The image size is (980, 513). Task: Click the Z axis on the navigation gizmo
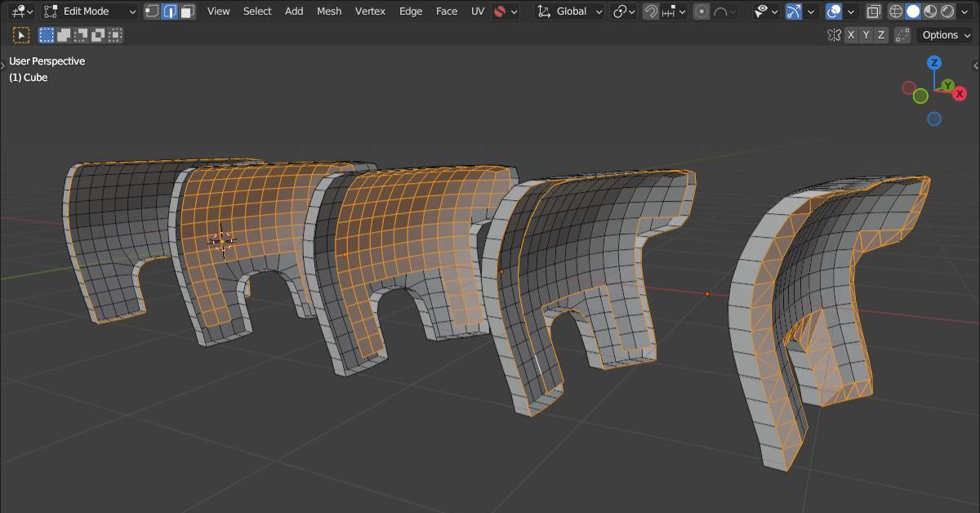(933, 61)
